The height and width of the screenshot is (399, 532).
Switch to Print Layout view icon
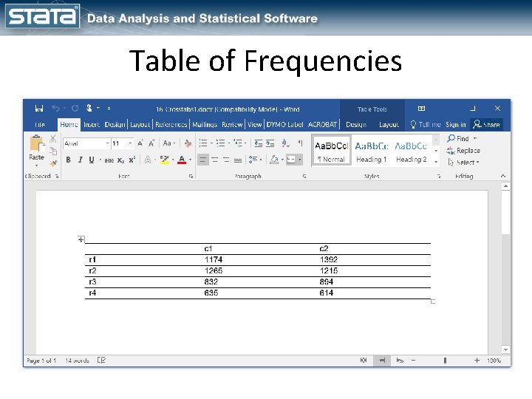pyautogui.click(x=382, y=360)
